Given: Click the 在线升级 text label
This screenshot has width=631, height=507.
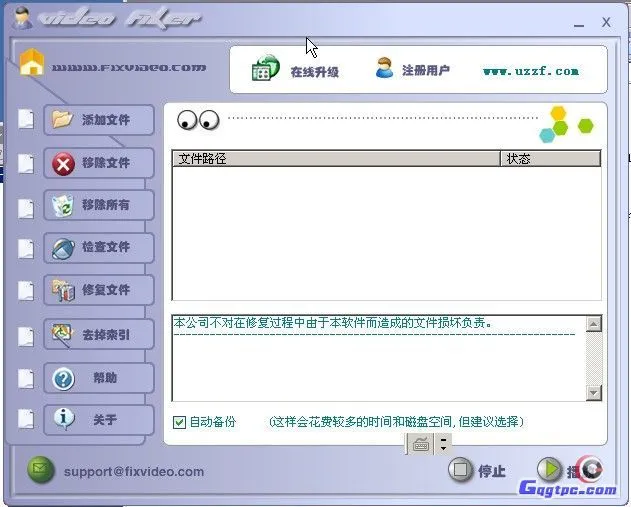Looking at the screenshot, I should (315, 72).
